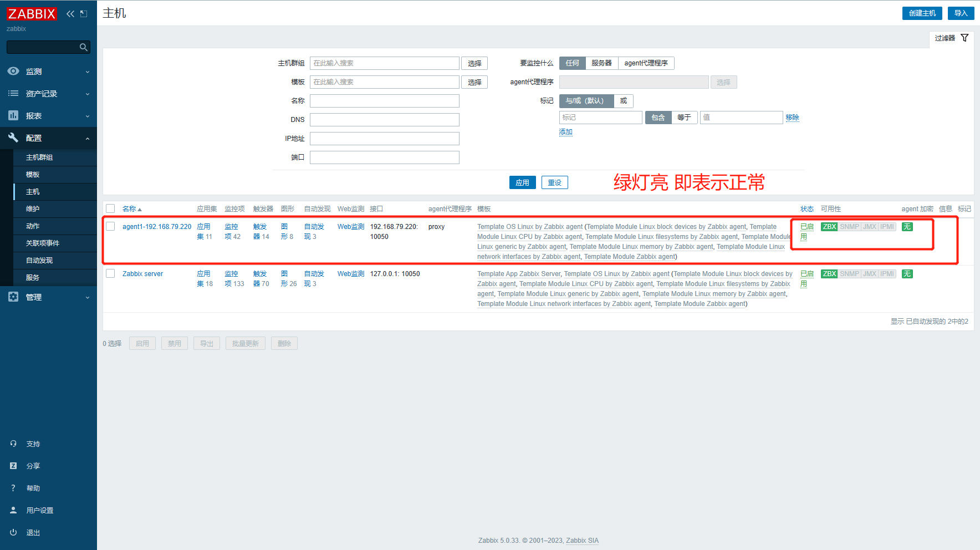
Task: Click 选择 button beside 主机群组
Action: pos(474,63)
